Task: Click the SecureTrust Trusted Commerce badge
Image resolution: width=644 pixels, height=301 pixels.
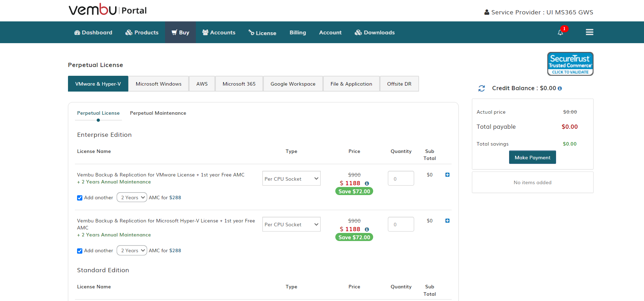Action: tap(570, 64)
